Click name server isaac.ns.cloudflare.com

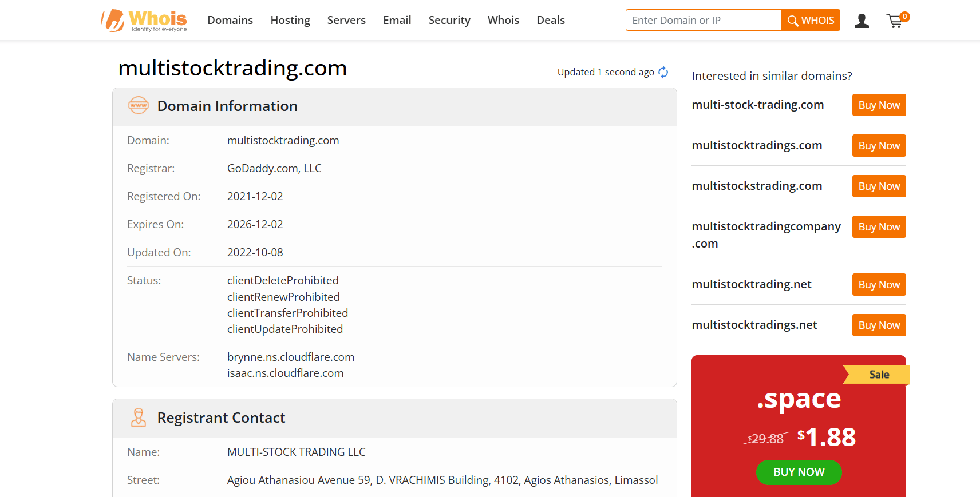click(x=285, y=373)
